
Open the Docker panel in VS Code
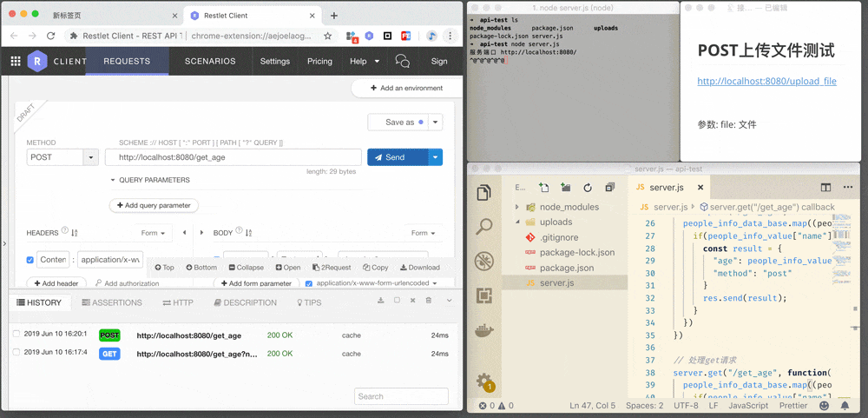tap(484, 331)
